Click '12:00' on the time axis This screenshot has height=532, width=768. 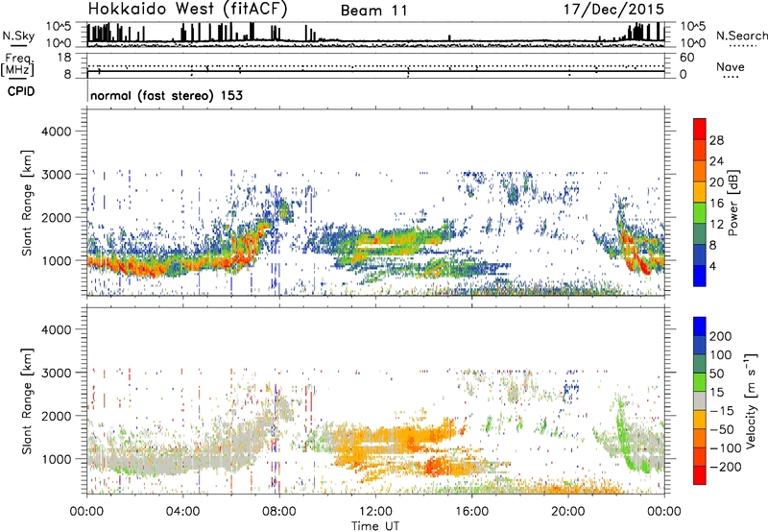375,512
